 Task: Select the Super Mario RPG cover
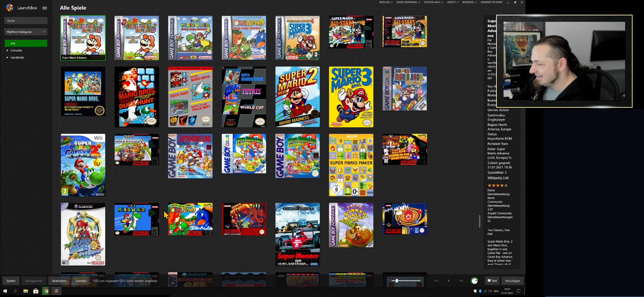tap(405, 149)
